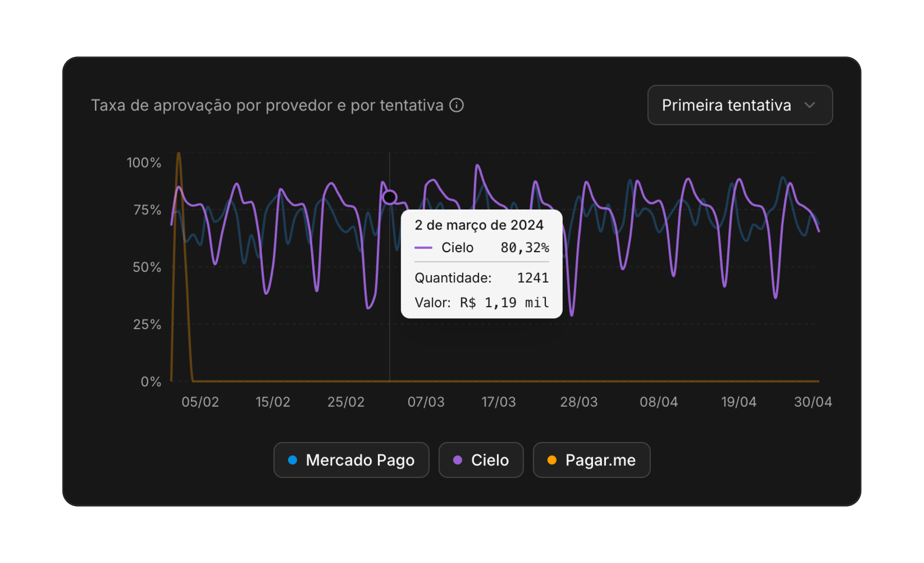Click the blue Mercado Pago color dot
924x563 pixels.
293,460
